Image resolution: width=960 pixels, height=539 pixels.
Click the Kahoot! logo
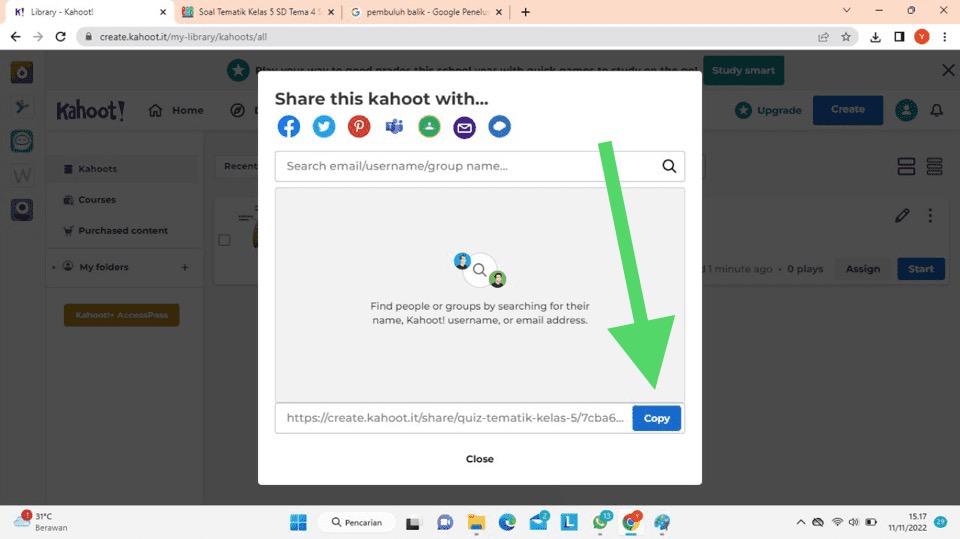(x=91, y=110)
